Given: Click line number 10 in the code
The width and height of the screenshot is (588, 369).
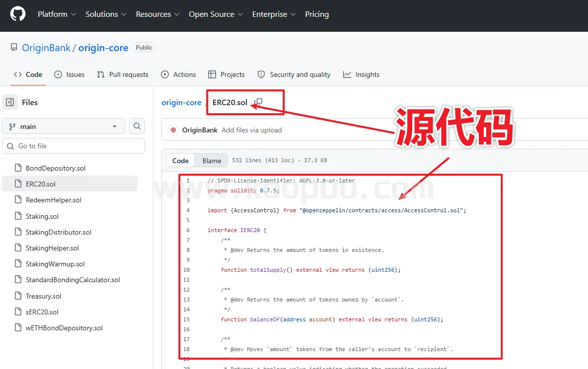Looking at the screenshot, I should [186, 270].
